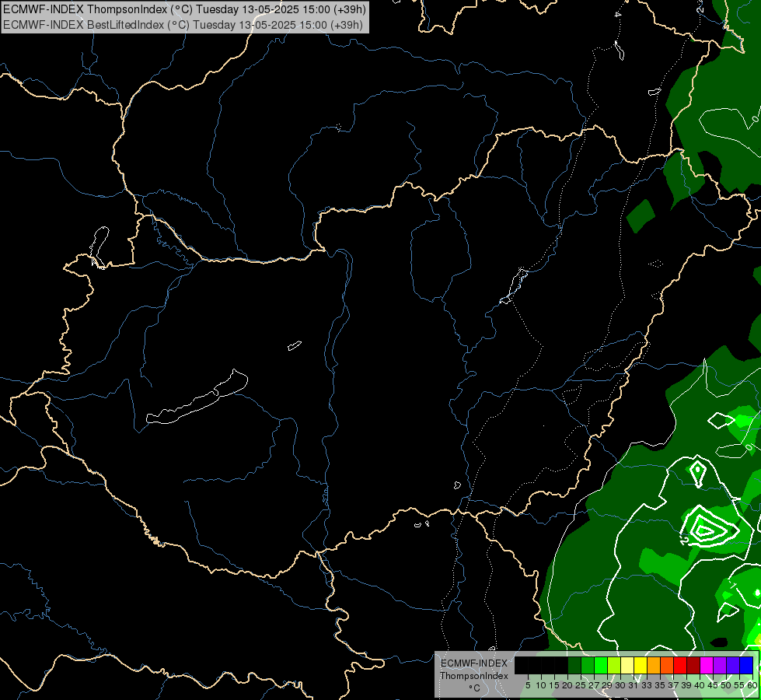Select the orange-red 35–37 legend swatch
The image size is (761, 700).
coord(667,665)
